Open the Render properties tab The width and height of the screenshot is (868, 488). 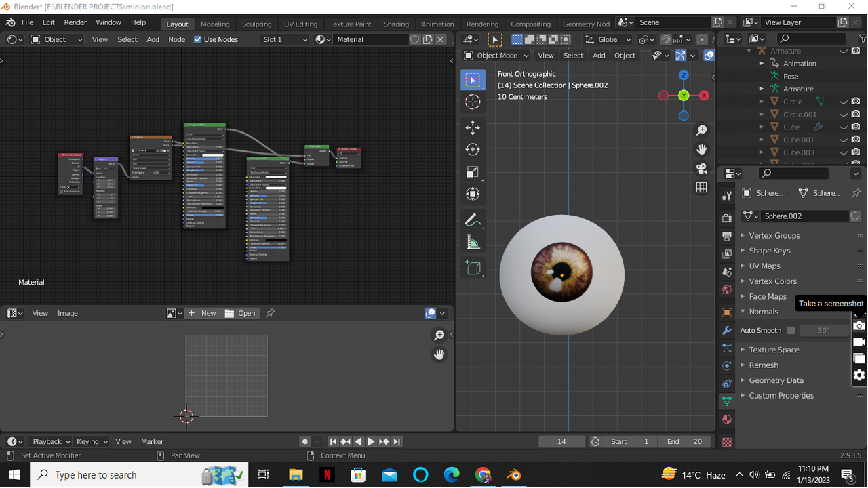[x=727, y=218]
